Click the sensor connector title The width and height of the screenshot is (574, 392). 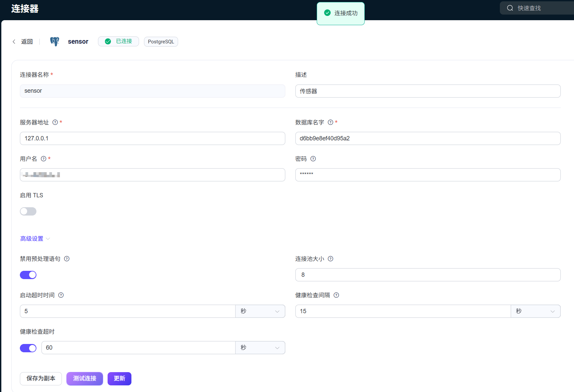[x=78, y=42]
